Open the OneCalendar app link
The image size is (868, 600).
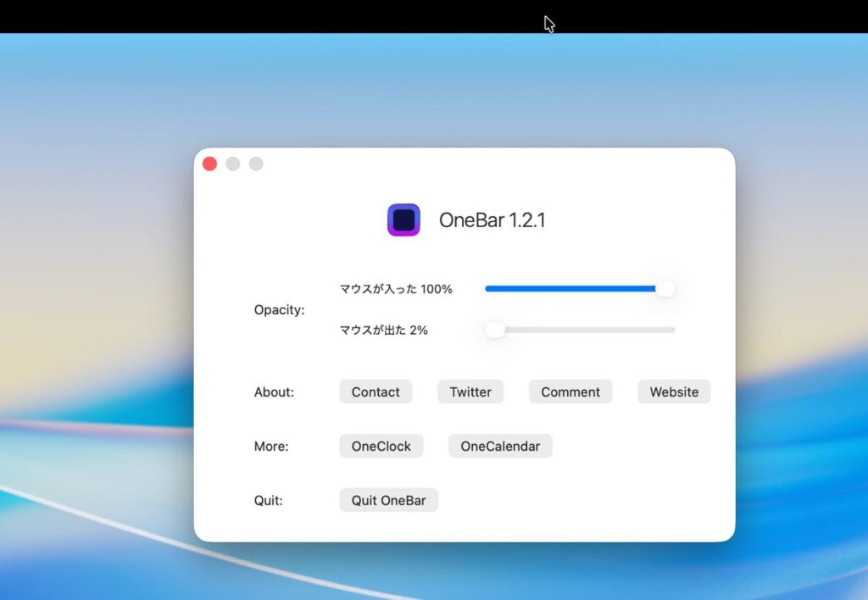(x=500, y=446)
